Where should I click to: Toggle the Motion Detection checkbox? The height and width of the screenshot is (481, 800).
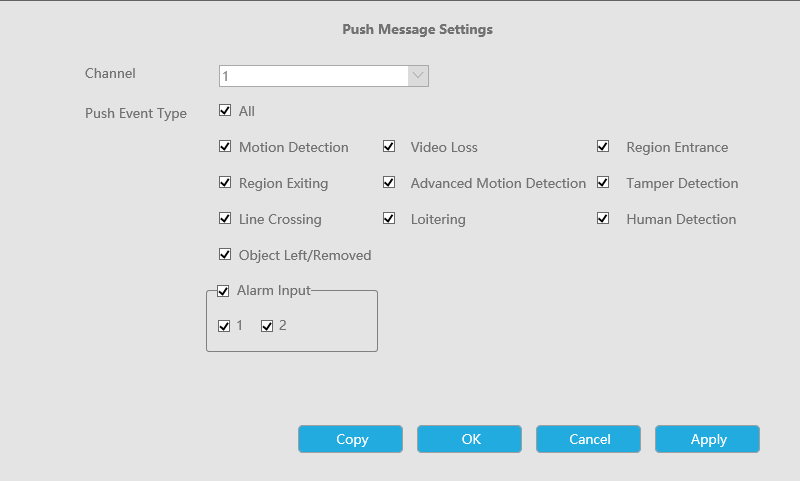point(225,147)
